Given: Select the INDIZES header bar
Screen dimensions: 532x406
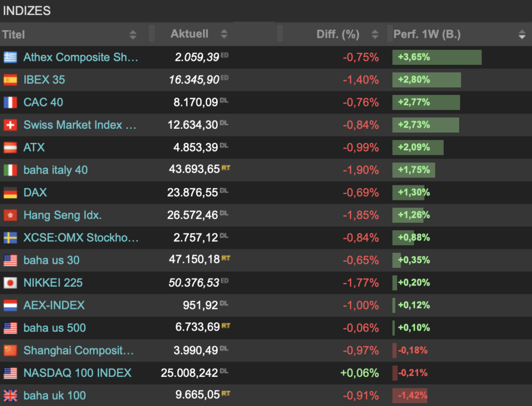Looking at the screenshot, I should pyautogui.click(x=26, y=10).
